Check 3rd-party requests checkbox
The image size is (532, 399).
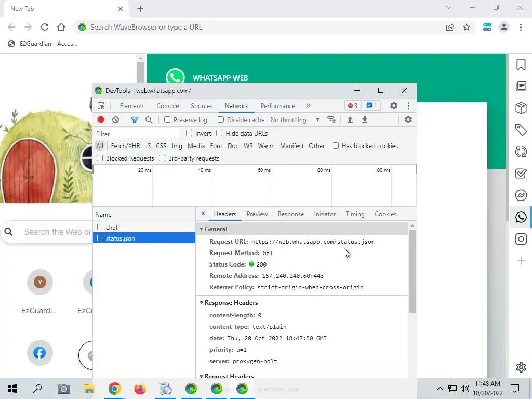point(162,158)
